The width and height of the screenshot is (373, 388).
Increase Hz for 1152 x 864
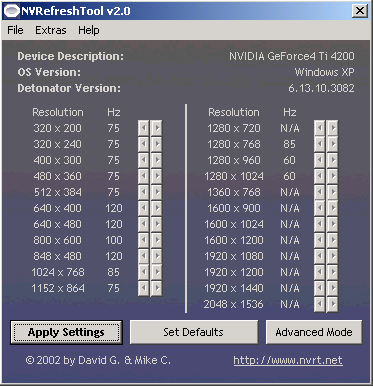[x=156, y=288]
